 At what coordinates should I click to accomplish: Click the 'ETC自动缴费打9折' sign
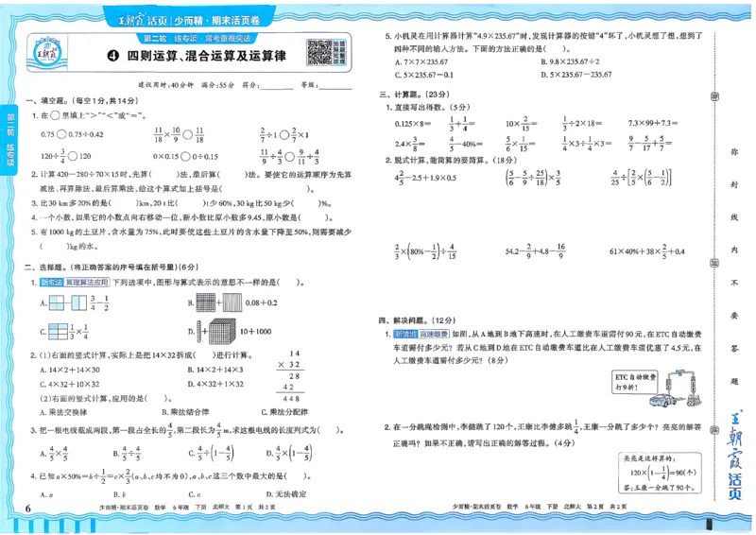[635, 382]
